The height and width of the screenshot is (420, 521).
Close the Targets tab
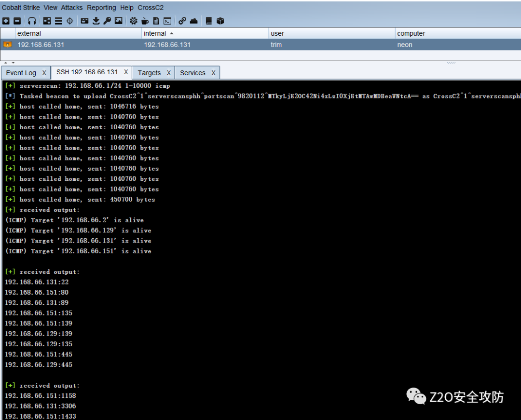[169, 73]
